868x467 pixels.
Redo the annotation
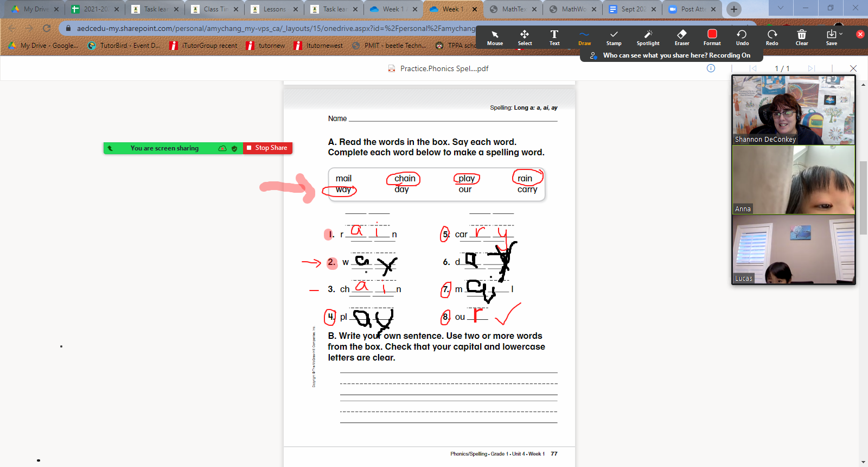(x=772, y=37)
